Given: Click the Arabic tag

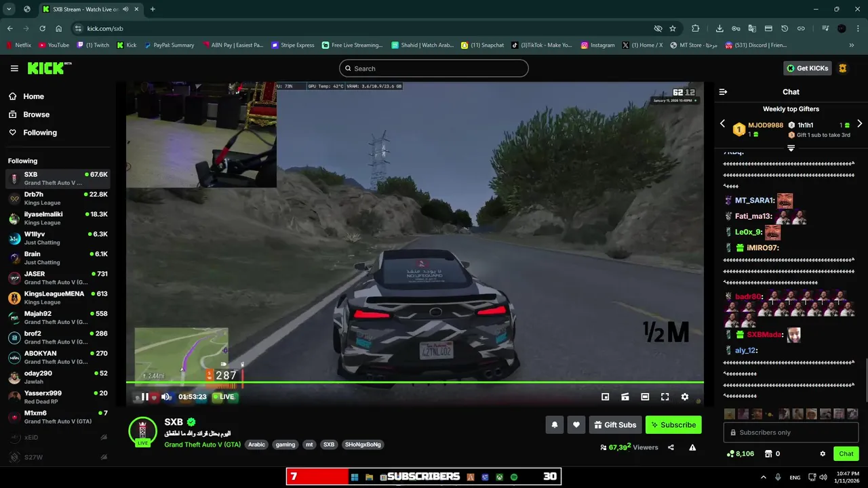Looking at the screenshot, I should 256,445.
